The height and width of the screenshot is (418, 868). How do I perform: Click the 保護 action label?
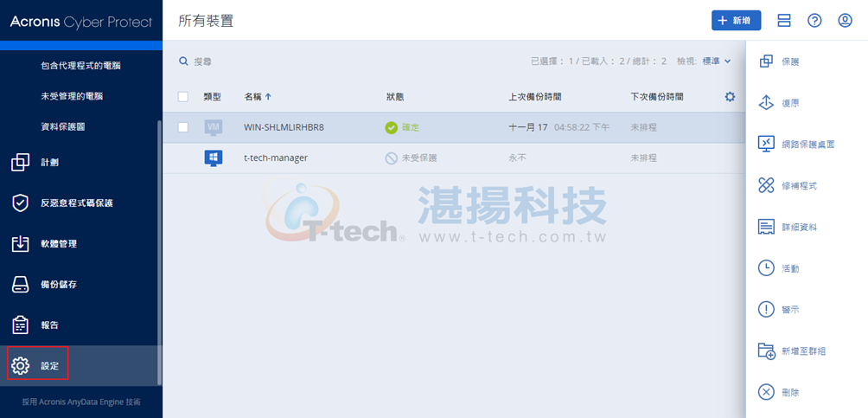790,61
